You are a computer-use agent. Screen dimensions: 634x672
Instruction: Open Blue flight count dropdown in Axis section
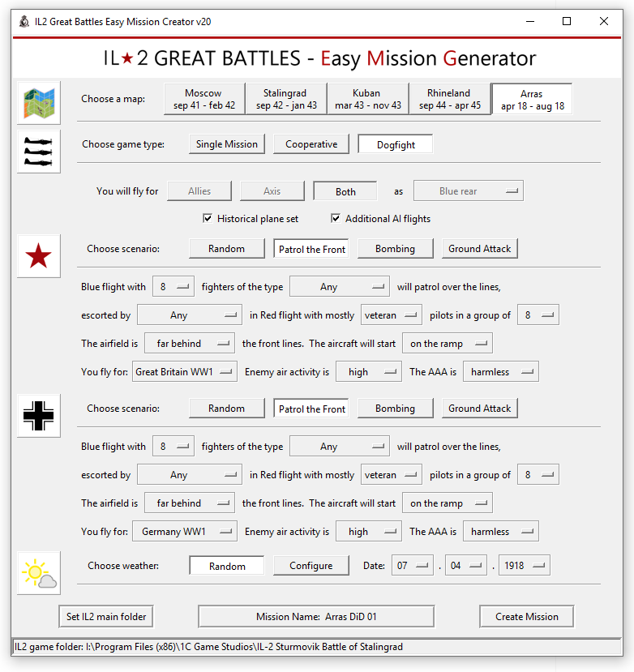pos(173,446)
